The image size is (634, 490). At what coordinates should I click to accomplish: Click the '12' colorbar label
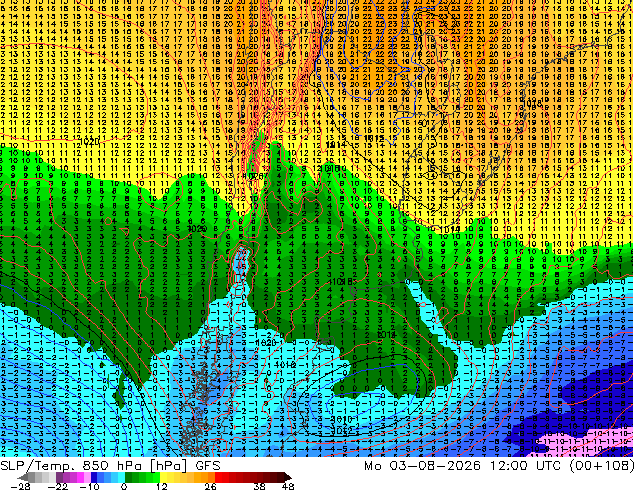[x=162, y=486]
